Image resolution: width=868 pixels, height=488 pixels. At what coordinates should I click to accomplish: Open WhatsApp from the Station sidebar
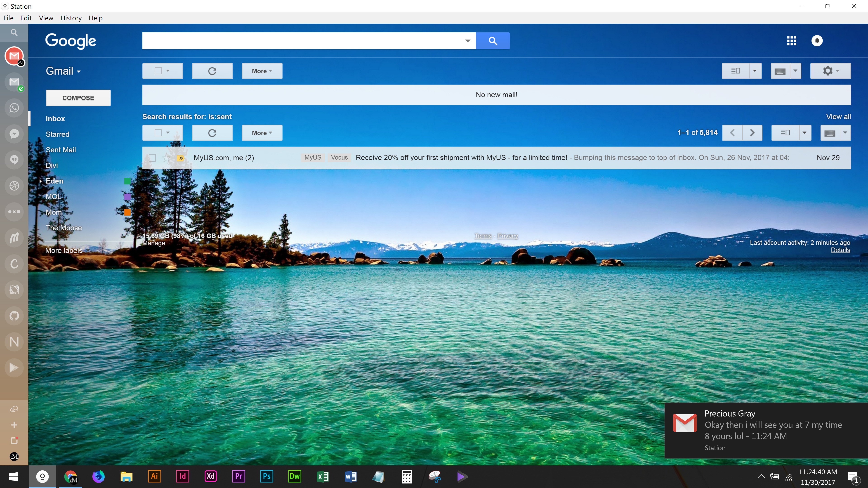[14, 108]
